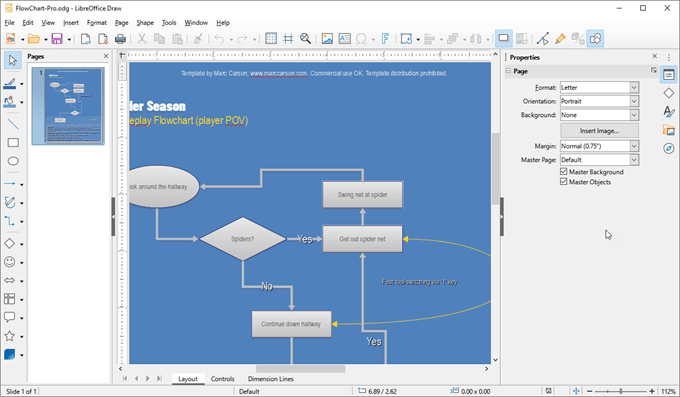Uncheck the Master Background checkbox

tap(563, 172)
